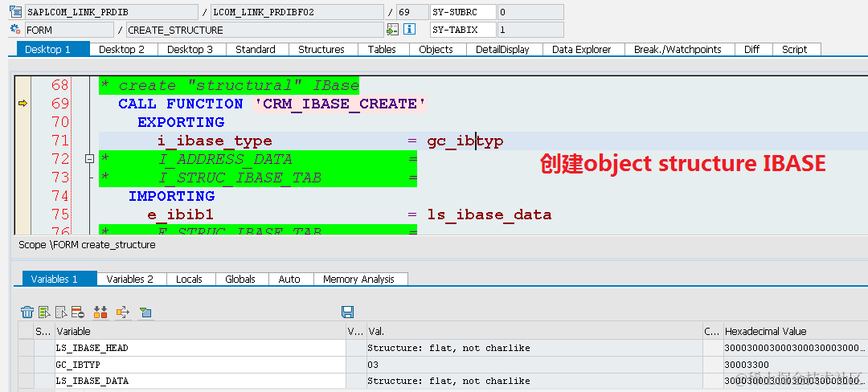This screenshot has height=392, width=868.
Task: Open the Standard tab
Action: 256,49
